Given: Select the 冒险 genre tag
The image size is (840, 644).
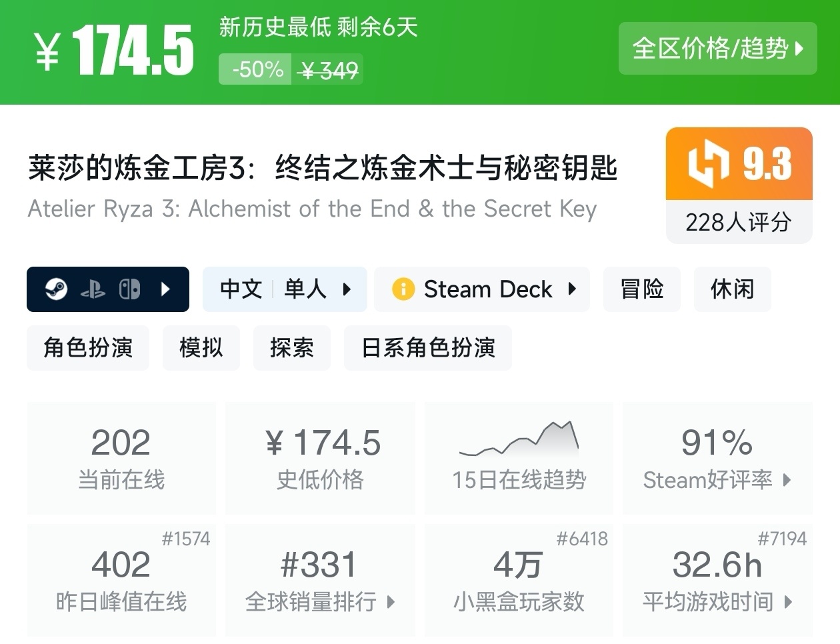Looking at the screenshot, I should coord(642,289).
